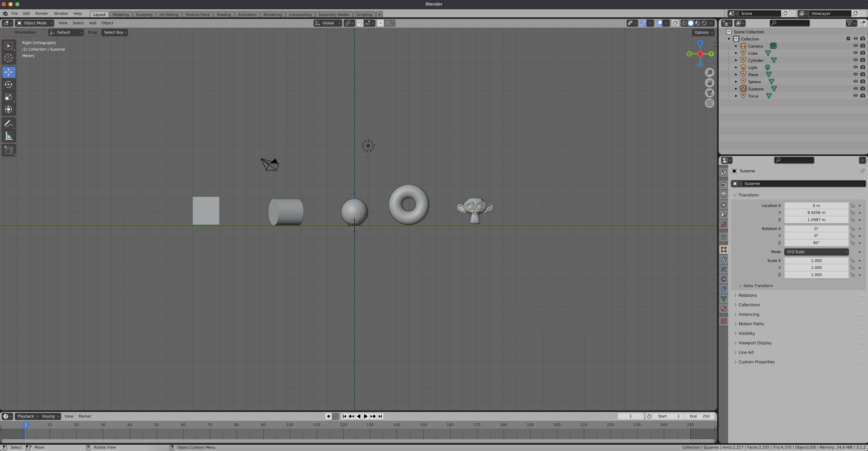Image resolution: width=868 pixels, height=451 pixels.
Task: Toggle the camera view icon
Action: 710,93
